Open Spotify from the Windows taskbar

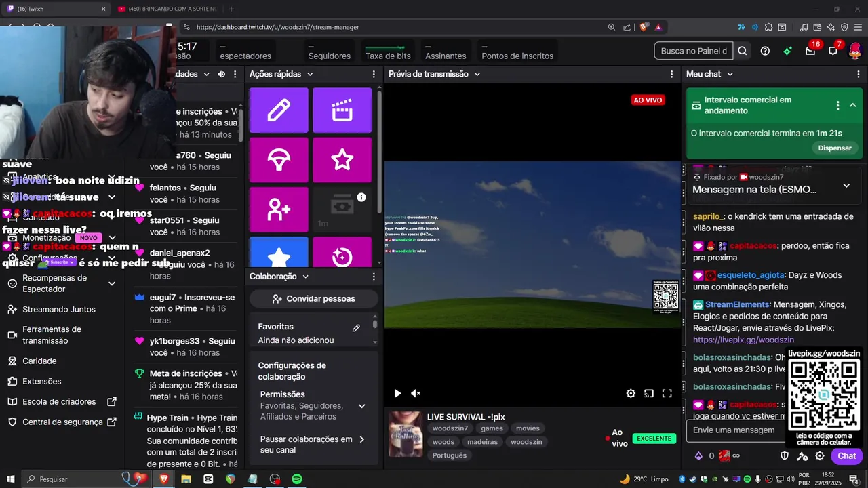click(x=297, y=479)
